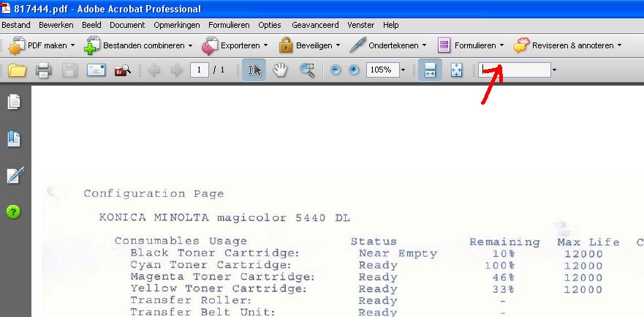Click the Exporteren arrow icon
The image size is (644, 317).
pyautogui.click(x=210, y=45)
